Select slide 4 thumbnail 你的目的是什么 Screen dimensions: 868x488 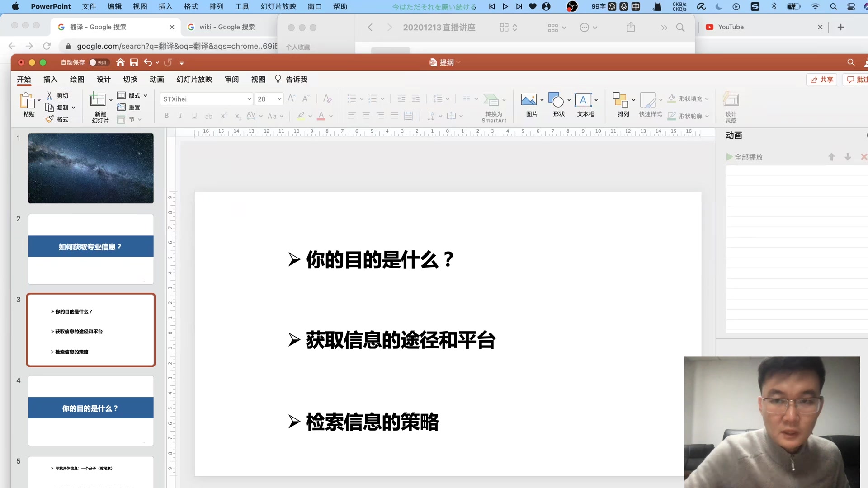point(91,411)
